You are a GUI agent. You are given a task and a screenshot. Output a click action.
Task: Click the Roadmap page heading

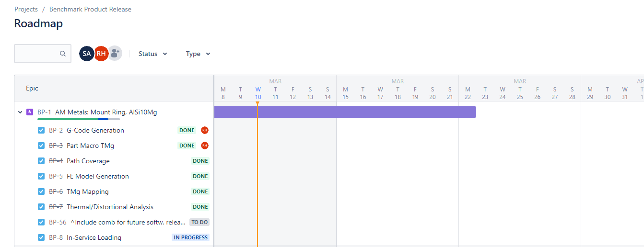tap(38, 23)
